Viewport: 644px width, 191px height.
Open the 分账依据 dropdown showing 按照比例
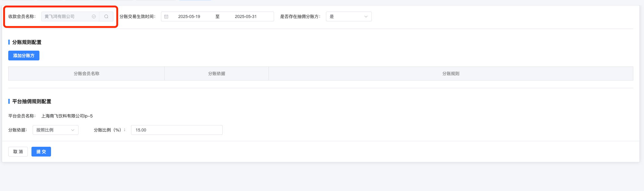click(x=55, y=130)
